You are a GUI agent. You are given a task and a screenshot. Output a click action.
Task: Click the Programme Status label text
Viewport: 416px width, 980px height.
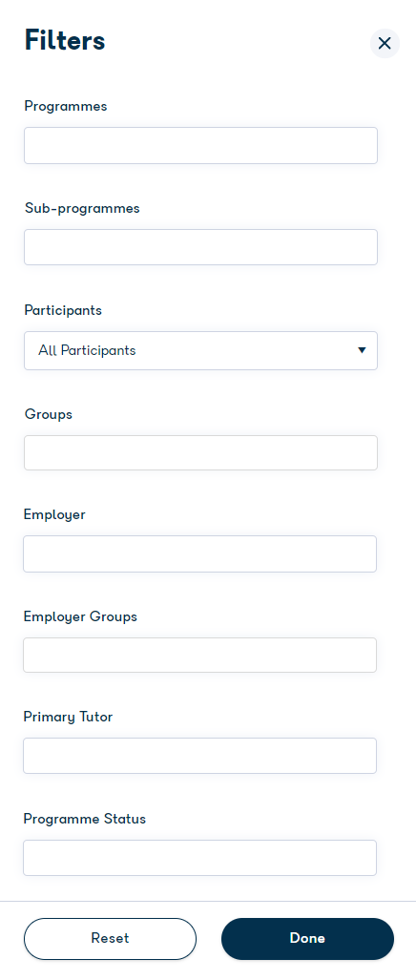click(85, 818)
